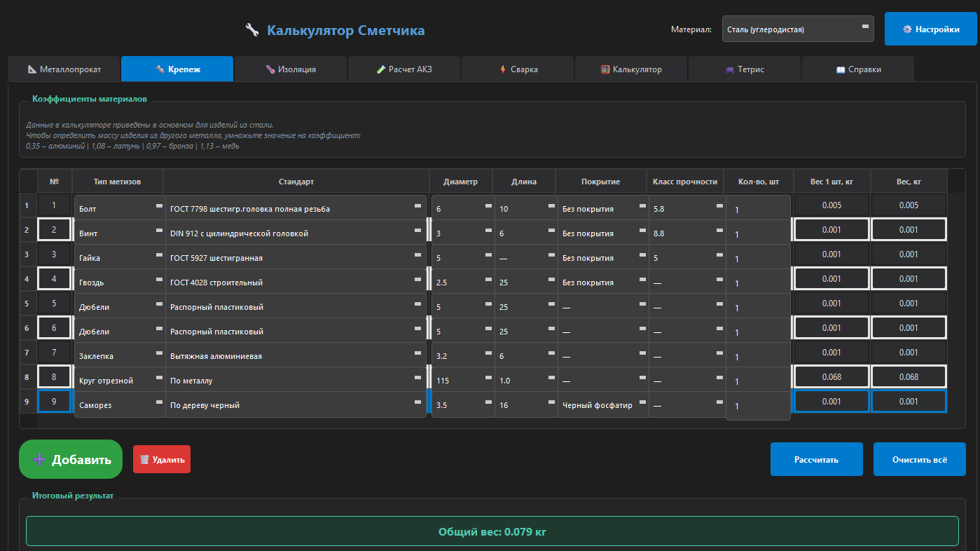Click the Рассчитать button
The image size is (980, 551).
tap(817, 459)
